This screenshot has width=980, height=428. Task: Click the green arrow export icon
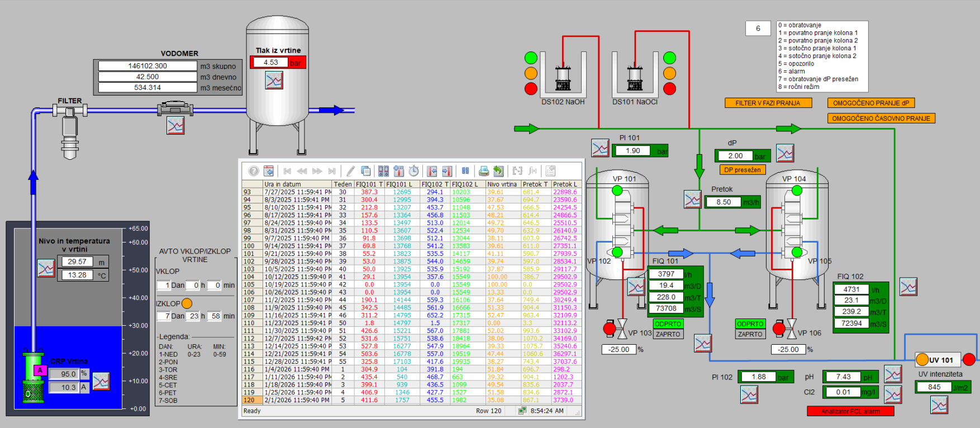click(498, 171)
